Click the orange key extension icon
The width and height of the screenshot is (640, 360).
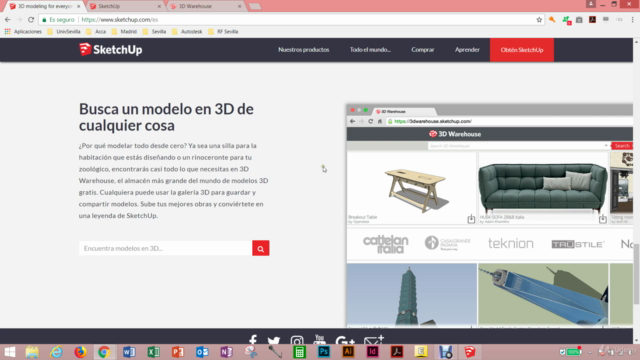click(x=552, y=20)
